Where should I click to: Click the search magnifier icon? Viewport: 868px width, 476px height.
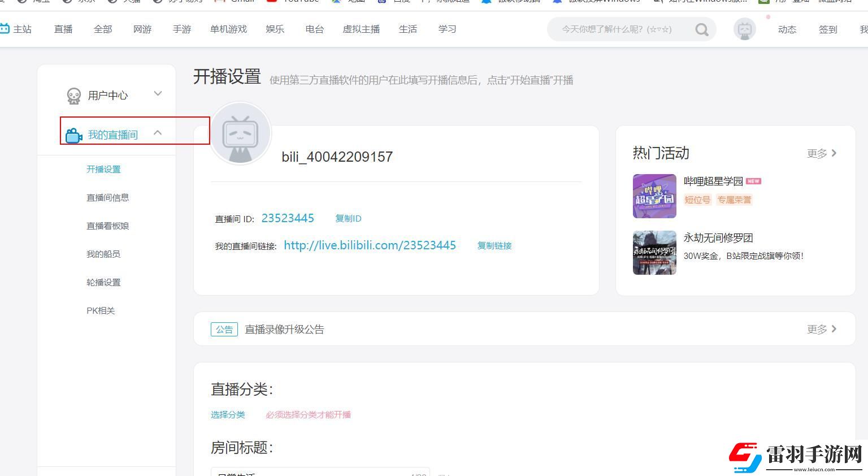[701, 29]
